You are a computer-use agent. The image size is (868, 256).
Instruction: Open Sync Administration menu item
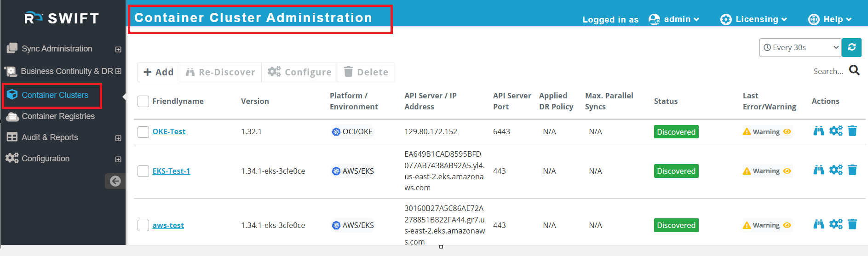coord(57,49)
